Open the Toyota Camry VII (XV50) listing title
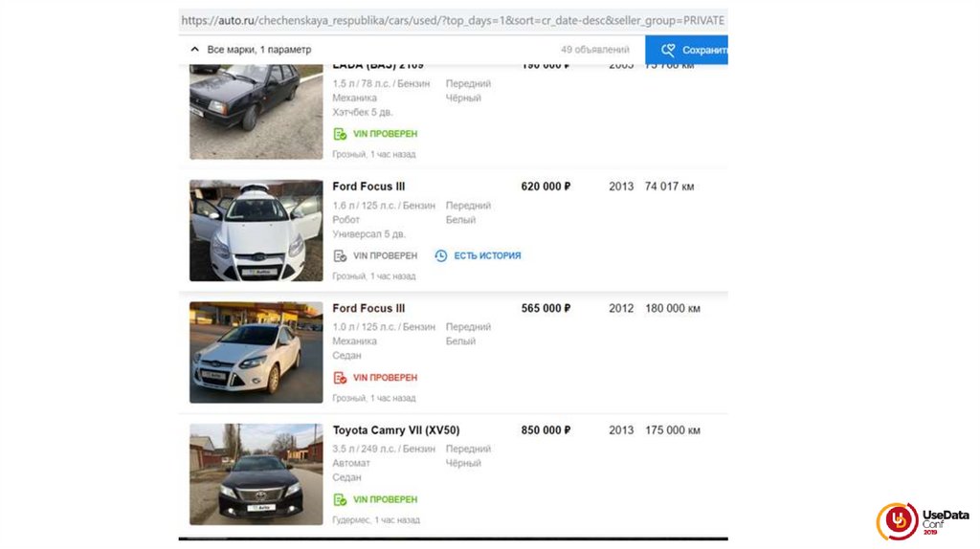The width and height of the screenshot is (980, 549). point(396,430)
